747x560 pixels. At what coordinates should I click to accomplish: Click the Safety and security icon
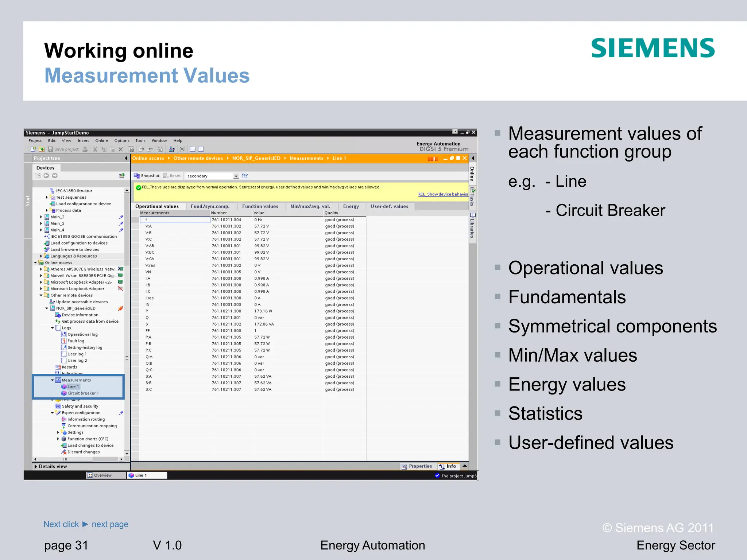(x=58, y=406)
